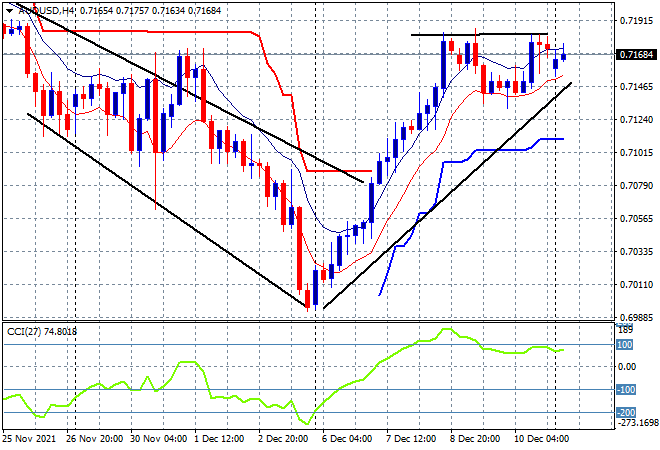Click the 25 Nov 2021 date label
This screenshot has width=660, height=450.
coord(29,439)
